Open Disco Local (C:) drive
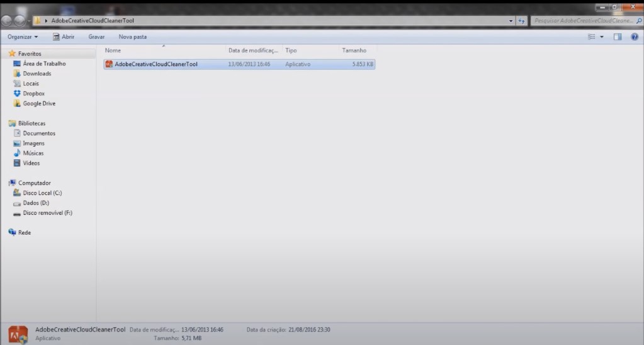 tap(42, 193)
